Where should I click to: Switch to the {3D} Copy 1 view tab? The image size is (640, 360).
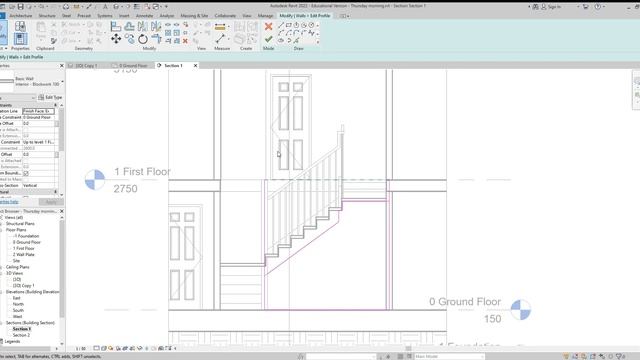pyautogui.click(x=86, y=65)
